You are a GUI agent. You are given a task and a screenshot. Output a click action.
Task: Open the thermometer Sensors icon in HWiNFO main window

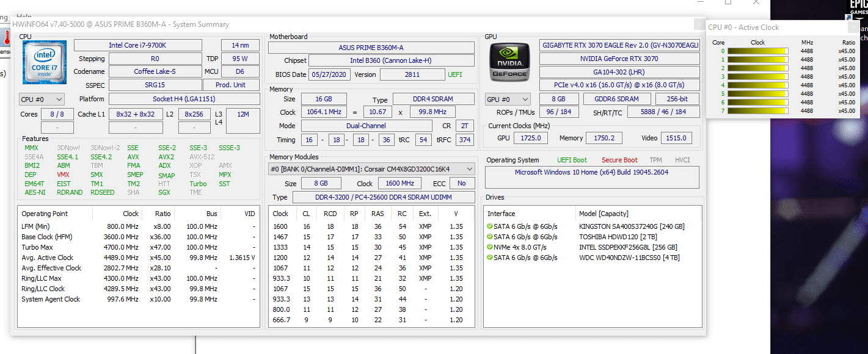pyautogui.click(x=5, y=38)
